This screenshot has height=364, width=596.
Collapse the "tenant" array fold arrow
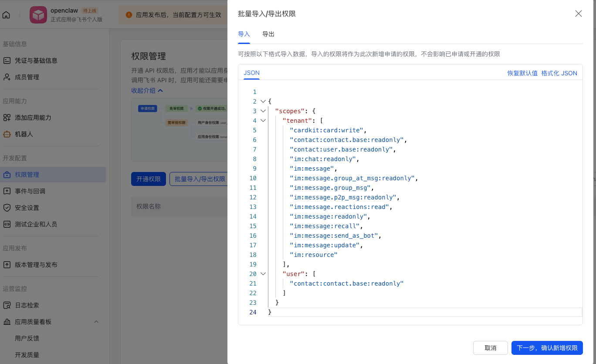coord(263,121)
